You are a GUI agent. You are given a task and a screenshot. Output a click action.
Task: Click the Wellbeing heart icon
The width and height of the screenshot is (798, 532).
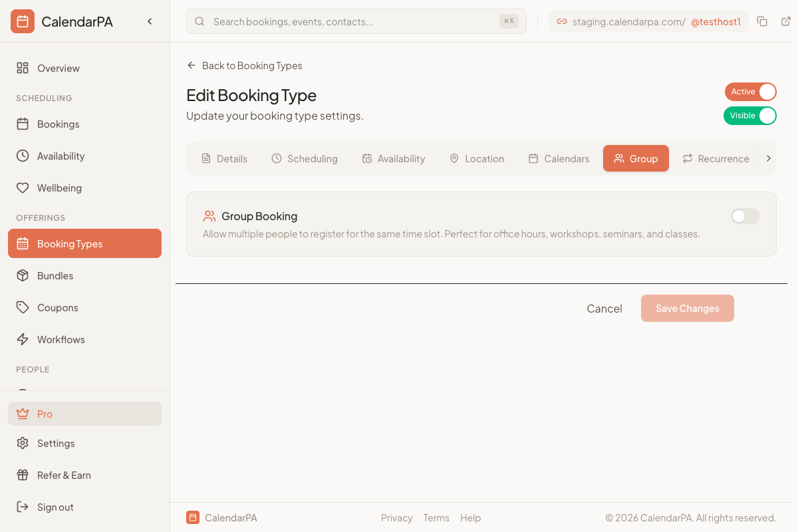pos(22,188)
